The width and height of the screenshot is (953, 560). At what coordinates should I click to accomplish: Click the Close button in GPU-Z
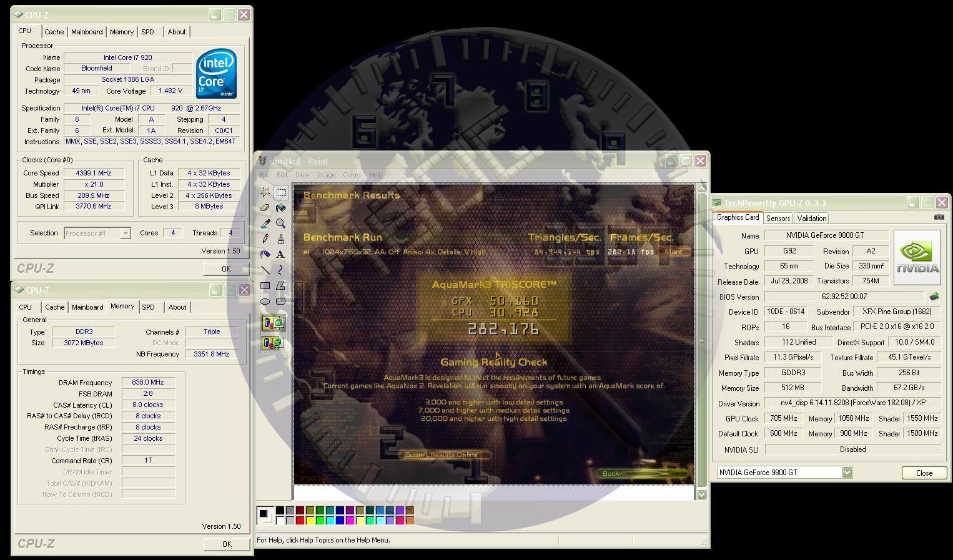pos(924,473)
